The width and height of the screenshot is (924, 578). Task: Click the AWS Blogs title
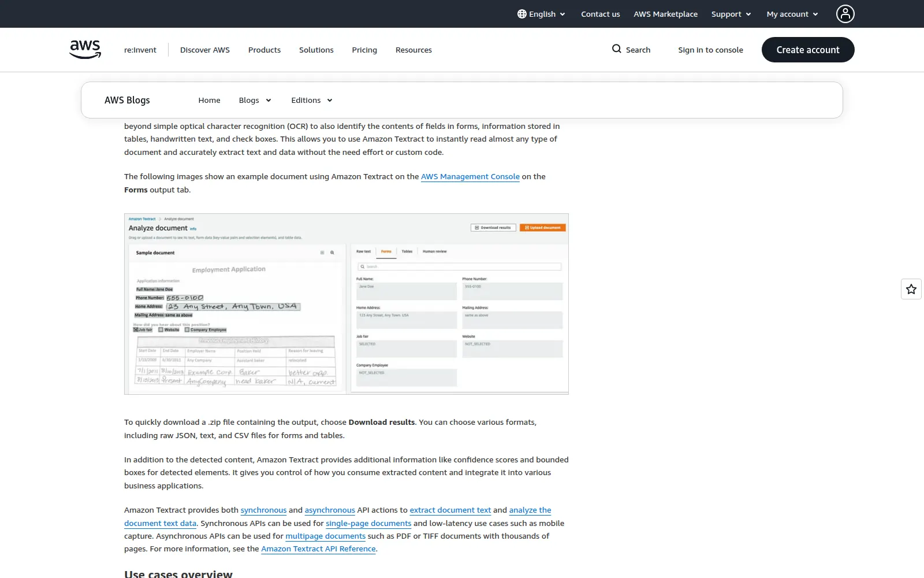[127, 100]
